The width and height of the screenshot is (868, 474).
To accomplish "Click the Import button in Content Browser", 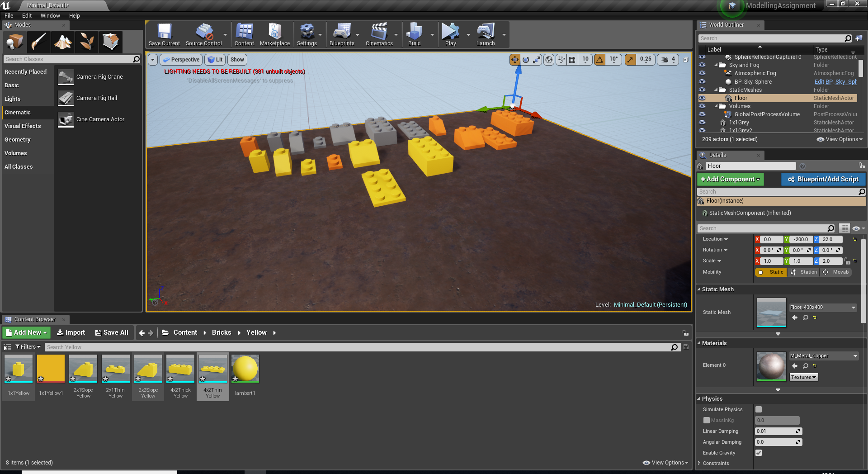I will 71,332.
